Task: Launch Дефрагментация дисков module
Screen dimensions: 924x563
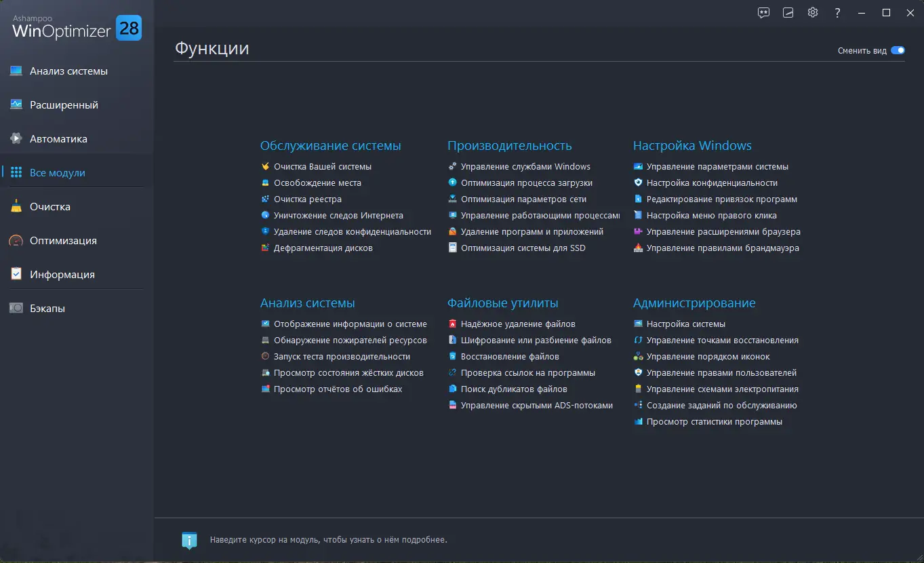Action: (x=323, y=248)
